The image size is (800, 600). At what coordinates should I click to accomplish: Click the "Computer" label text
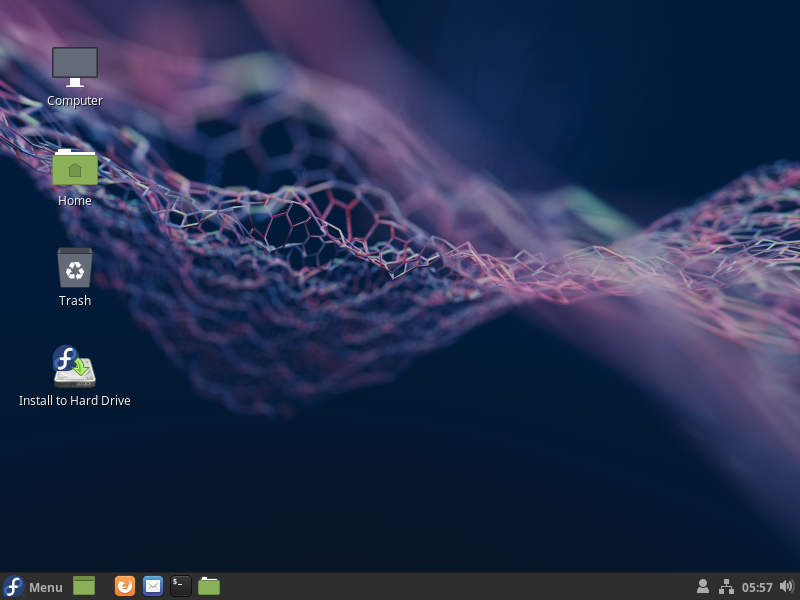click(75, 101)
